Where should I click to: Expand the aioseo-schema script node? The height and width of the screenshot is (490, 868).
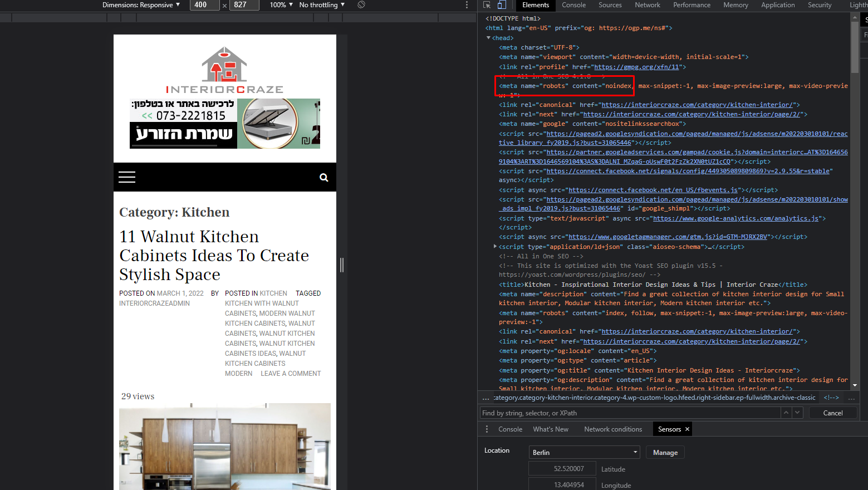click(x=495, y=246)
